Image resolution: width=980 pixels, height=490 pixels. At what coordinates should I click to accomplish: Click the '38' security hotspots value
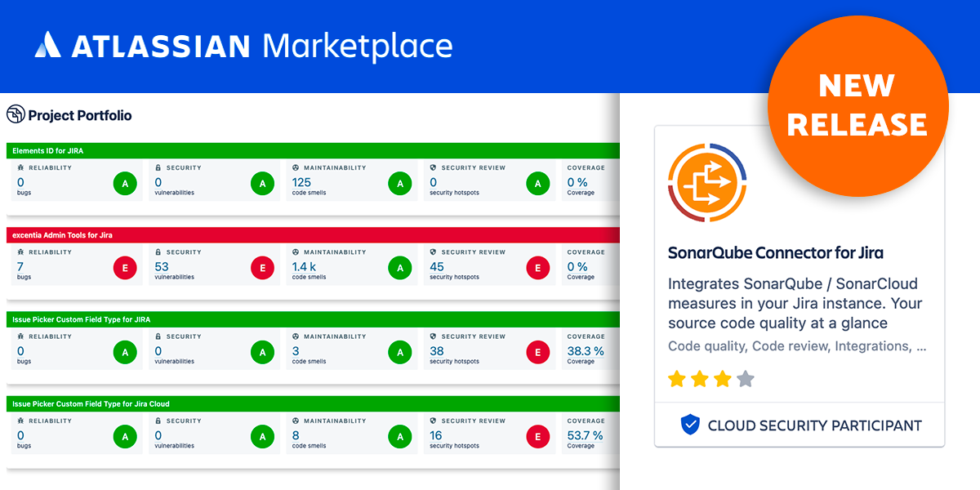click(x=437, y=351)
